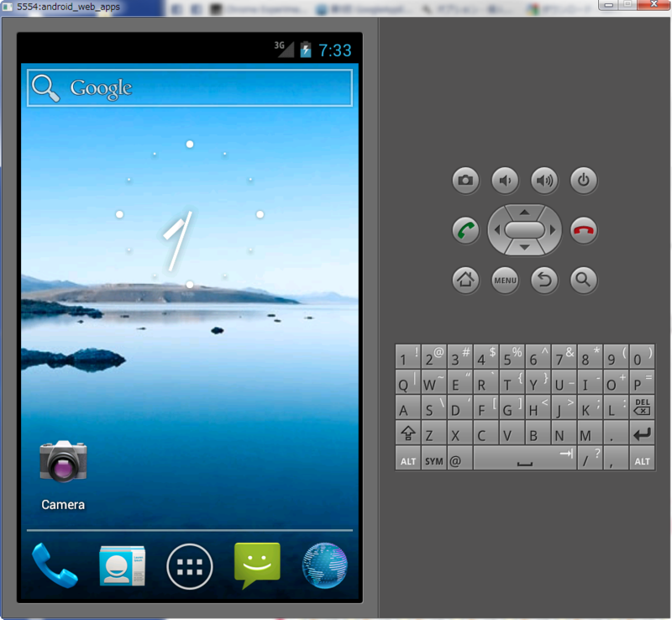Image resolution: width=672 pixels, height=620 pixels.
Task: Tap the 7:33 status bar clock
Action: pyautogui.click(x=334, y=50)
